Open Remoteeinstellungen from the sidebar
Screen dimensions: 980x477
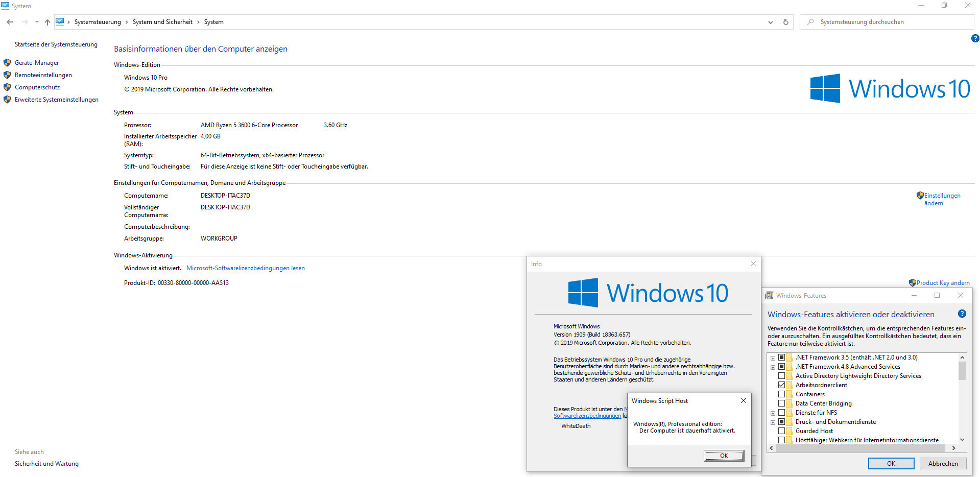click(x=43, y=75)
